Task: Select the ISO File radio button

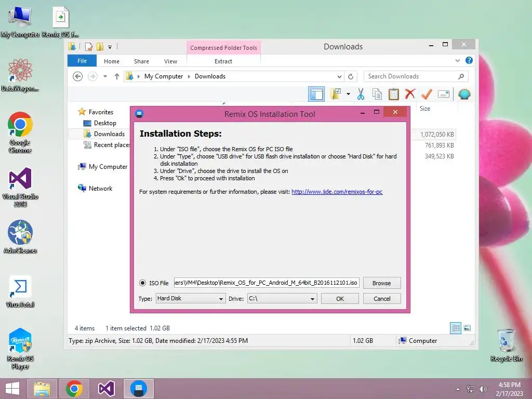Action: (x=142, y=283)
